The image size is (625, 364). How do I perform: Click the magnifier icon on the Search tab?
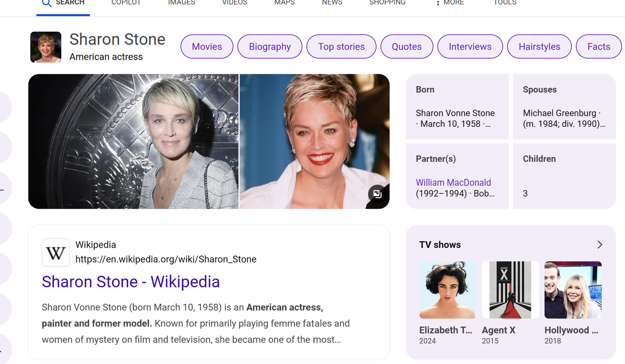[46, 3]
